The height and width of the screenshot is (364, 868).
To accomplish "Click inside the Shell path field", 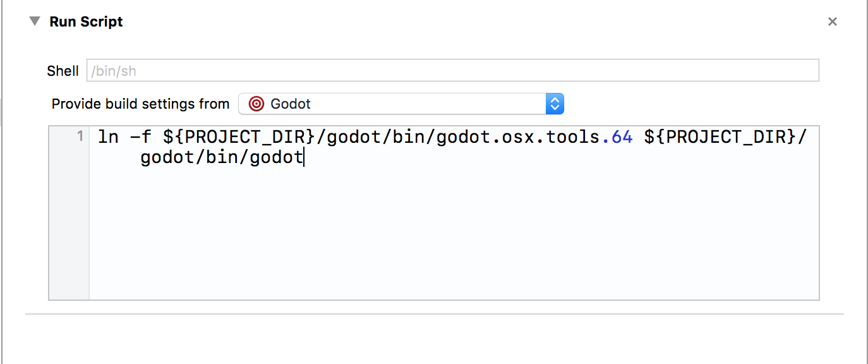I will [x=442, y=70].
